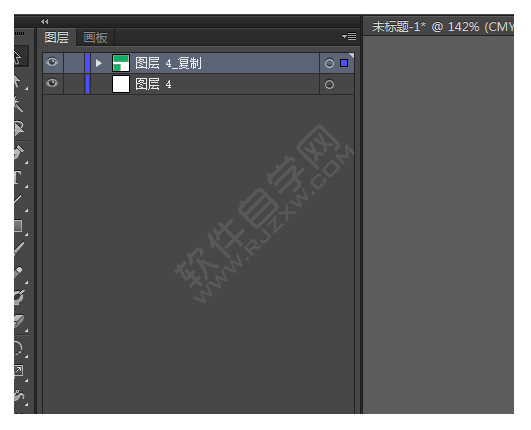Screen dimensions: 531x430
Task: Select the Line Segment tool
Action: [x=19, y=201]
